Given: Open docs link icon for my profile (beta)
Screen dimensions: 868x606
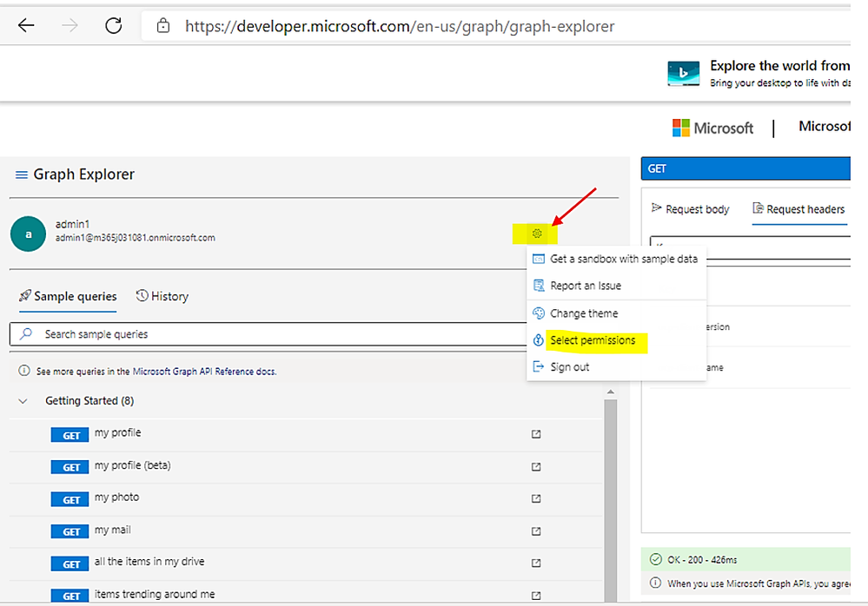Looking at the screenshot, I should coord(536,467).
